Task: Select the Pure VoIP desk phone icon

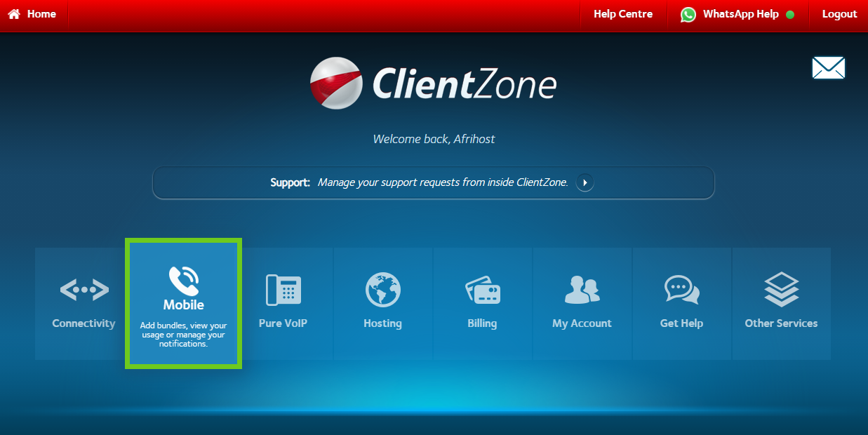Action: point(283,290)
